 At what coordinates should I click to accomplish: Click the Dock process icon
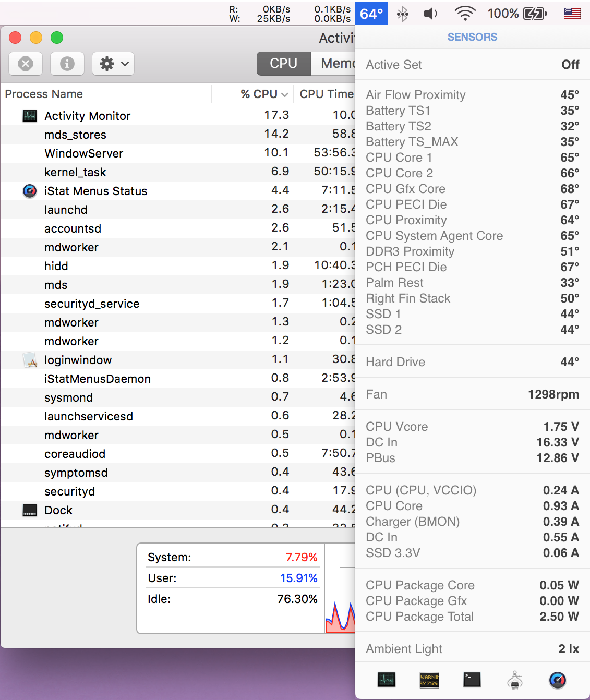[x=30, y=510]
